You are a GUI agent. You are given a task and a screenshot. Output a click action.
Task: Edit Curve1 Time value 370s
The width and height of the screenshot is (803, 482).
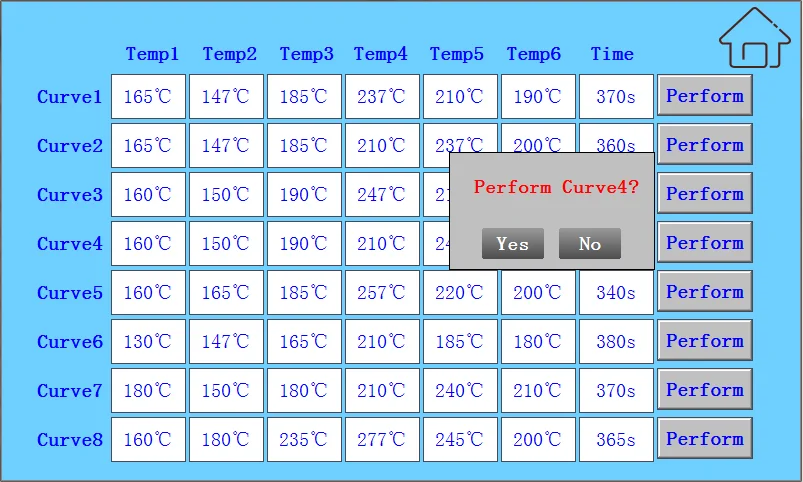click(617, 96)
